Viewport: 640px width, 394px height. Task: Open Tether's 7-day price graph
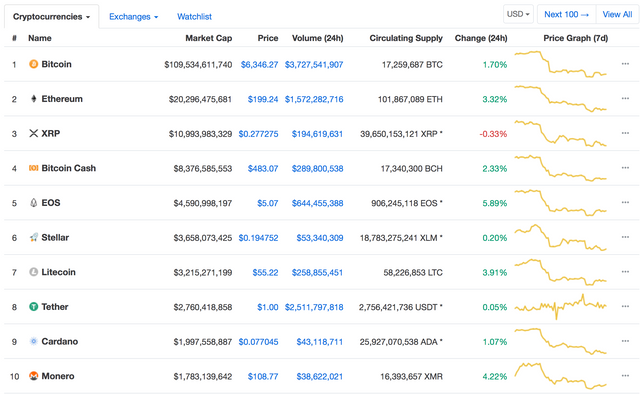pos(560,307)
